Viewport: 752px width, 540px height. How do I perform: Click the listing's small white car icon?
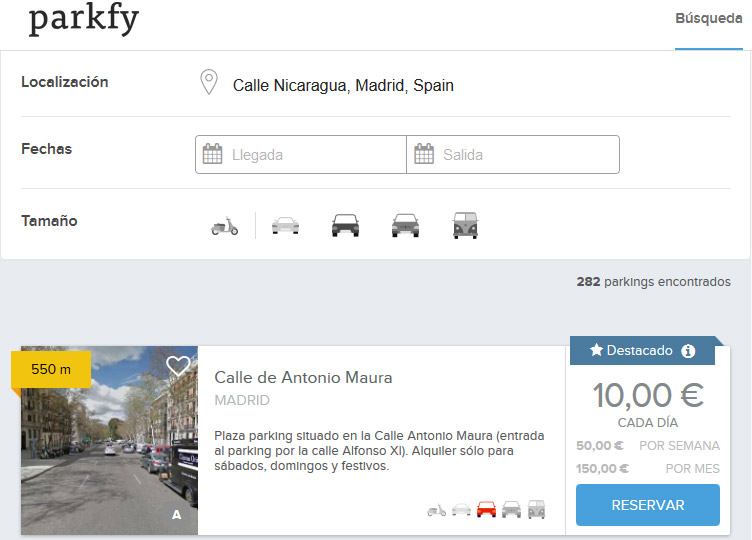click(x=461, y=509)
